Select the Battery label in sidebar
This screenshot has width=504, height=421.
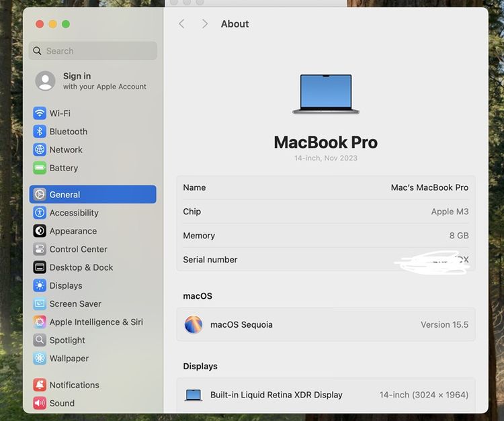tap(64, 168)
